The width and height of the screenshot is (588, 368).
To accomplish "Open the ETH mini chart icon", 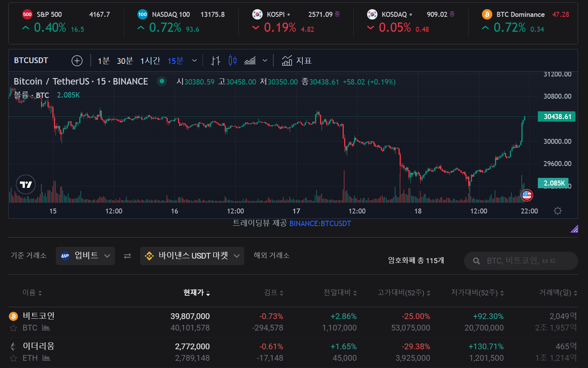I will 46,358.
